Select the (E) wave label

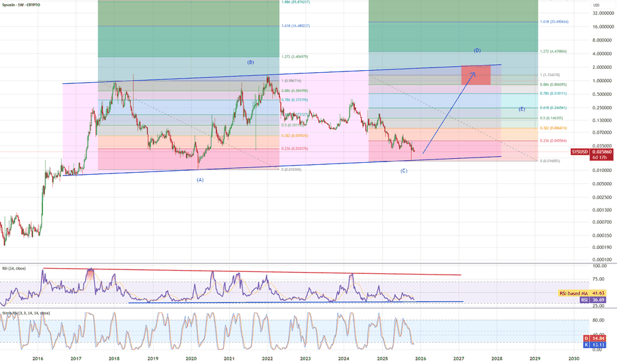[522, 109]
